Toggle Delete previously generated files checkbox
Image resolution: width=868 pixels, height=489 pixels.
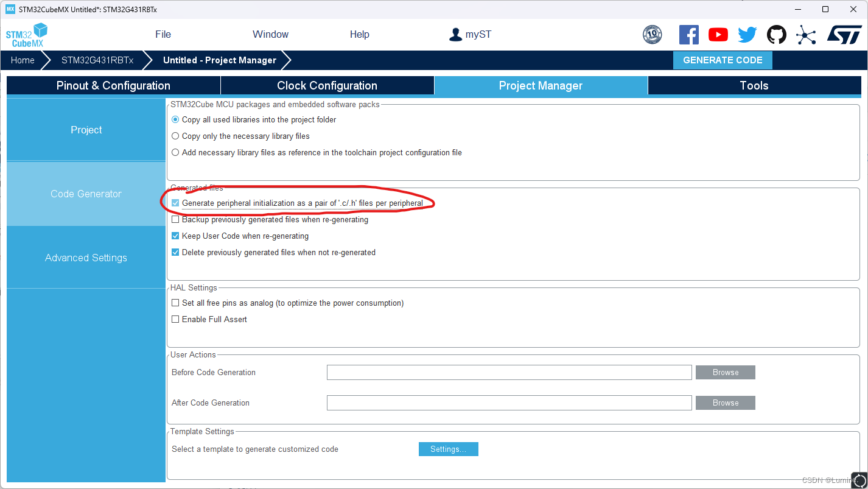175,253
